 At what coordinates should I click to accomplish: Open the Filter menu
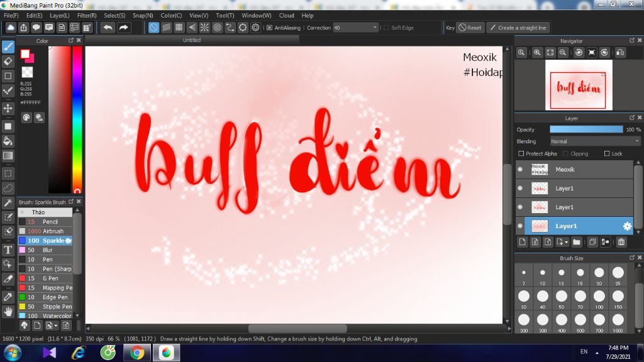(87, 15)
